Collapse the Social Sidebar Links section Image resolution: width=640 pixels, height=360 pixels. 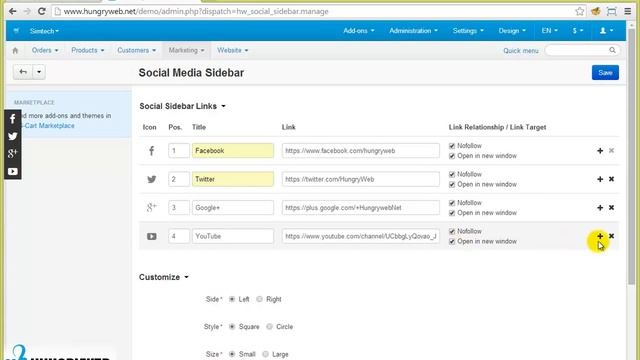(182, 106)
